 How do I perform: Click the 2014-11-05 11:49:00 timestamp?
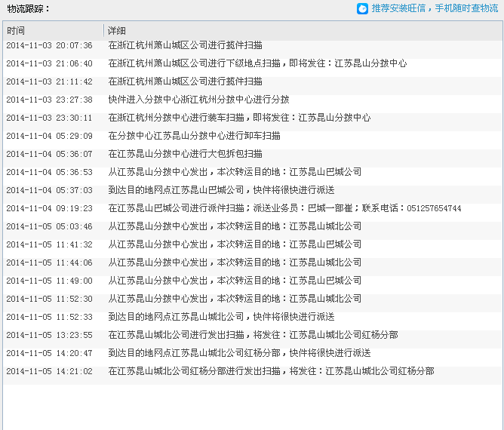[49, 281]
